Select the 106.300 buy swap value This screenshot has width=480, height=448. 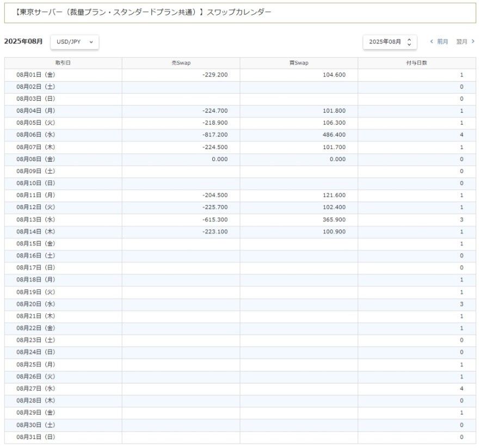coord(334,123)
